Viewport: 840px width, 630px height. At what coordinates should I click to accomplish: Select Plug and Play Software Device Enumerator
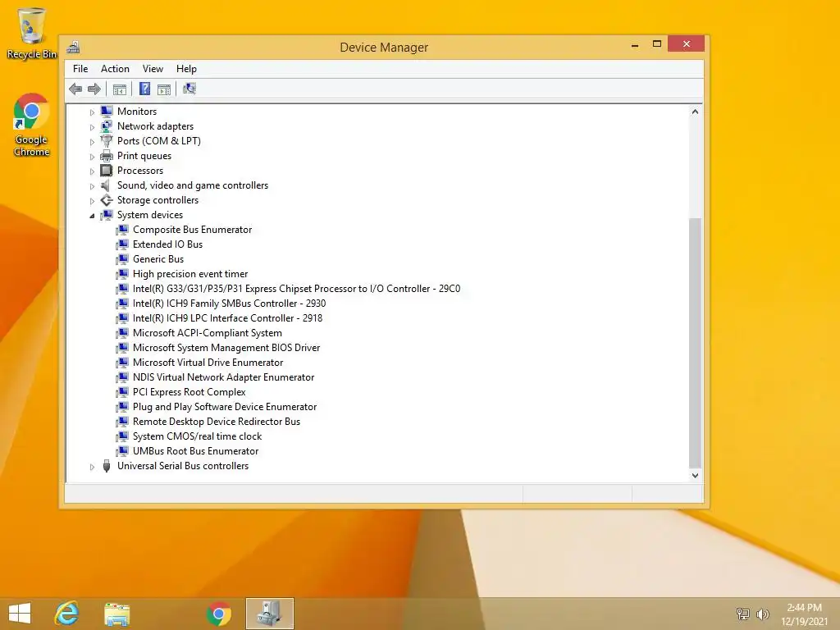click(225, 407)
